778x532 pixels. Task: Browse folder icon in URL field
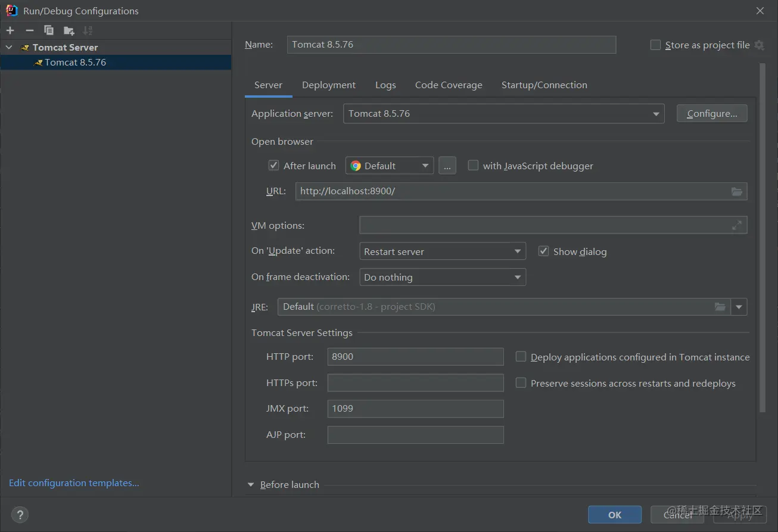tap(737, 191)
